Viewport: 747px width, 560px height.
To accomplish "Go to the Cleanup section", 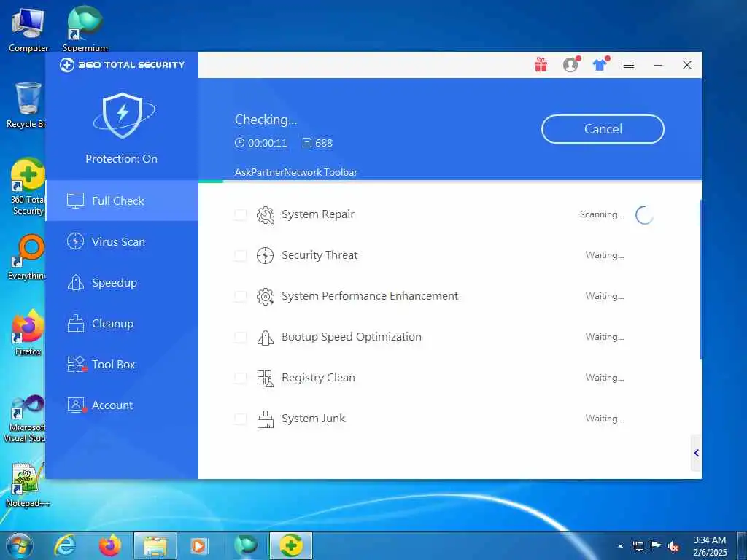I will (x=122, y=324).
